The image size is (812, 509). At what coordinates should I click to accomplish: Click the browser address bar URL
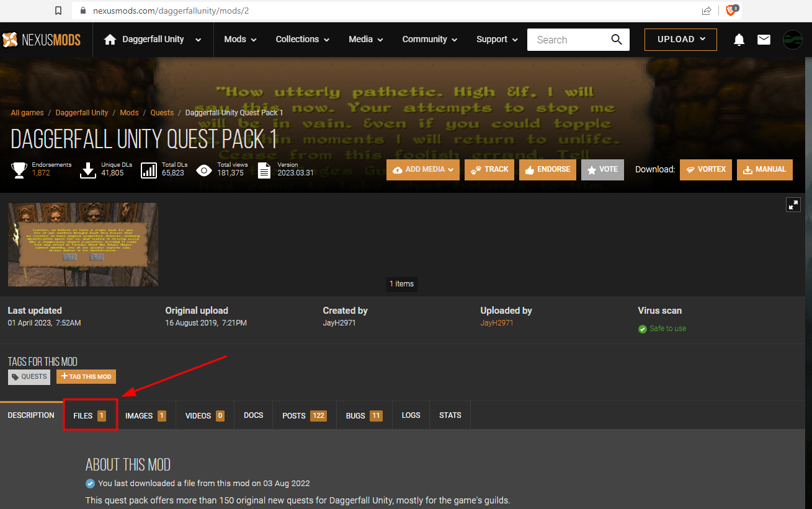pos(172,11)
